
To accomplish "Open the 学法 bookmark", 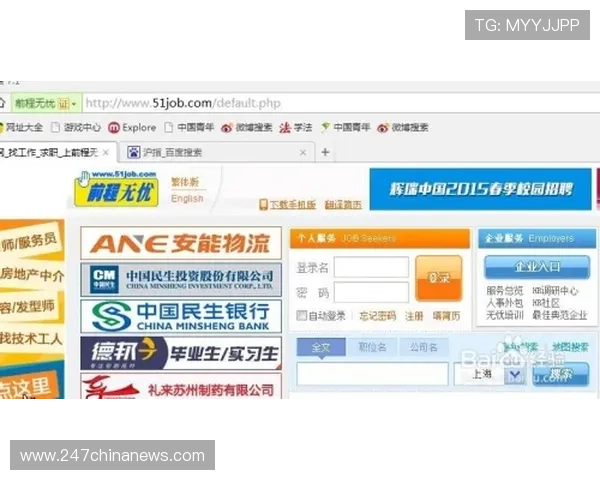I will 296,127.
